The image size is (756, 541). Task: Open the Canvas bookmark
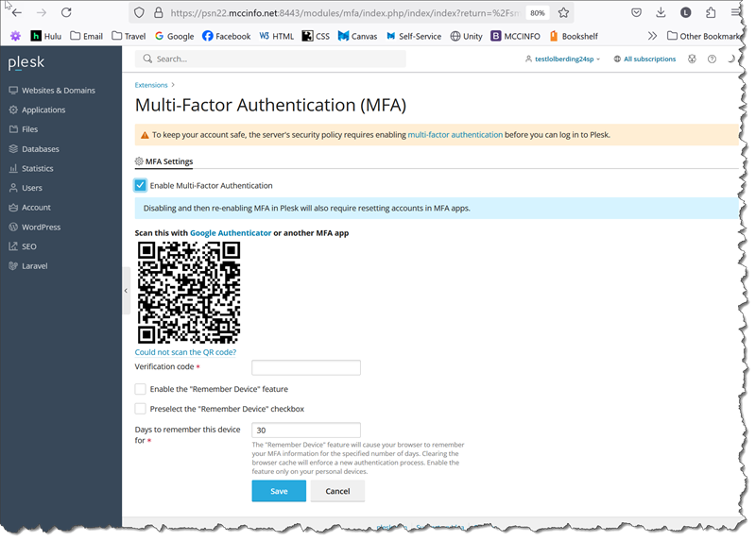(x=358, y=36)
